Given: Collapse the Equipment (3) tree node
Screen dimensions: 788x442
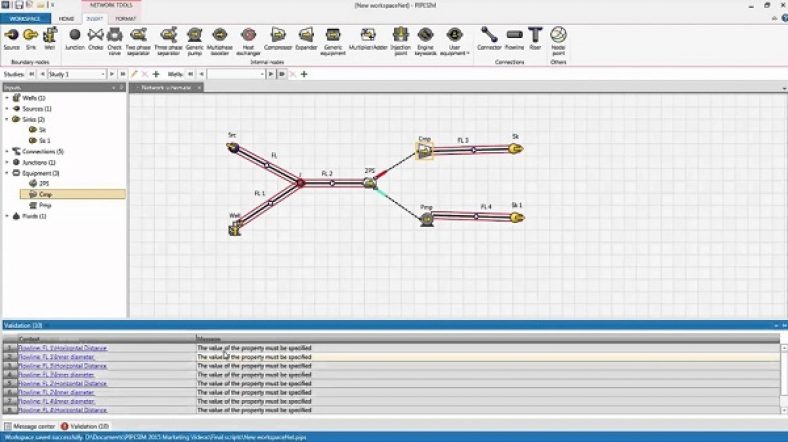Looking at the screenshot, I should [x=7, y=173].
